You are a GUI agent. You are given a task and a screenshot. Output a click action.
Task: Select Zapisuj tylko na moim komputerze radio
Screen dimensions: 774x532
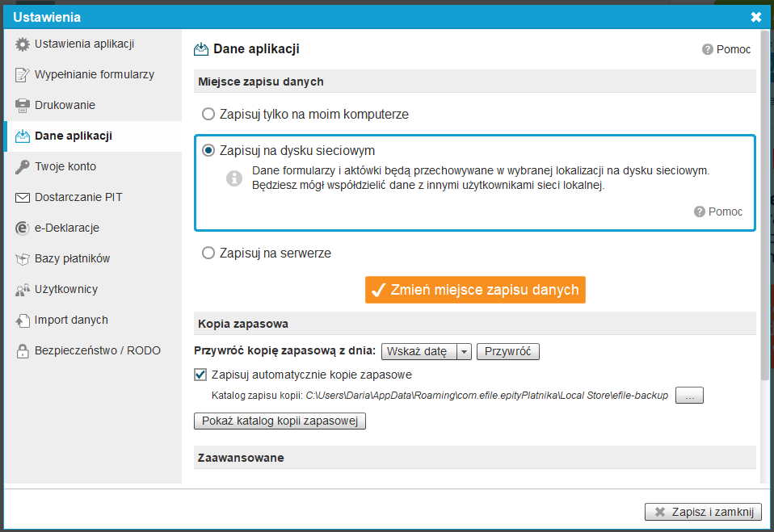208,114
